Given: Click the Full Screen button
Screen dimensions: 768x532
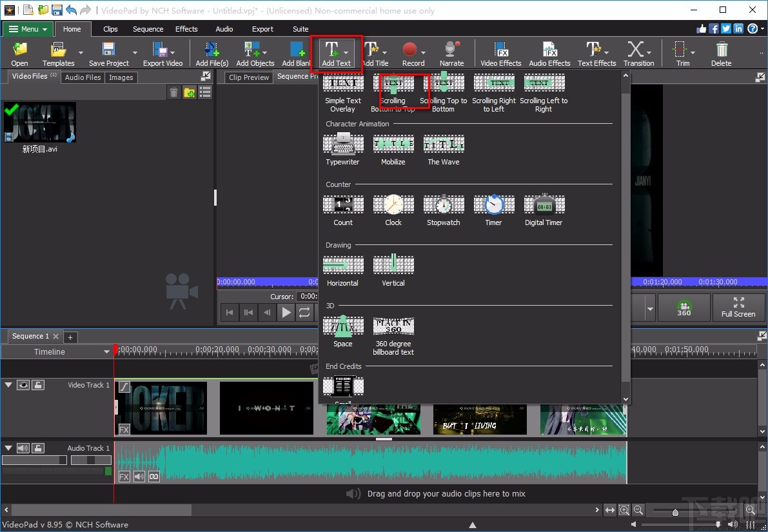Looking at the screenshot, I should click(738, 308).
